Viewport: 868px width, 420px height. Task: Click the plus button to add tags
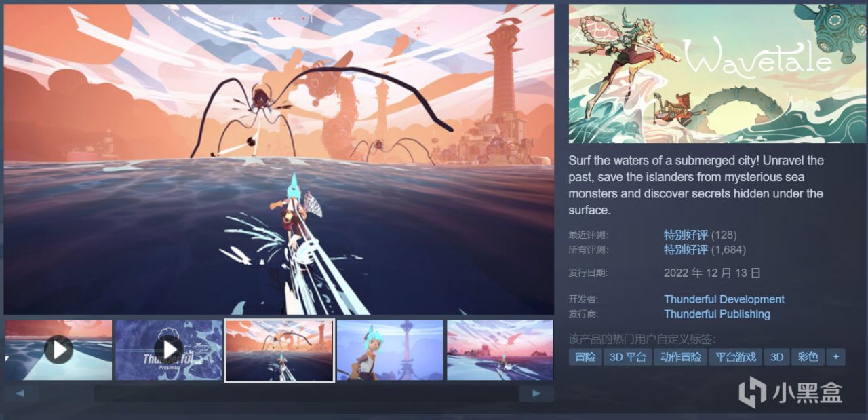point(836,357)
